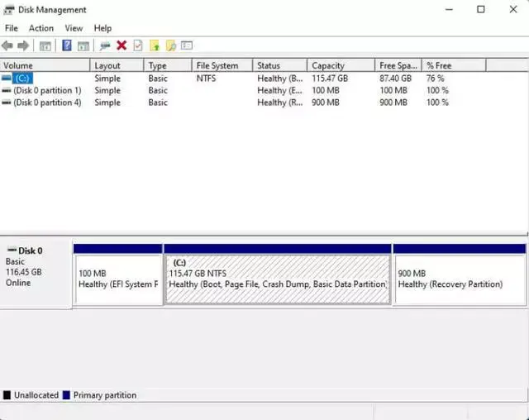Screen dimensions: 529x420
Task: Click the (C:) volume drive icon
Action: tap(7, 79)
